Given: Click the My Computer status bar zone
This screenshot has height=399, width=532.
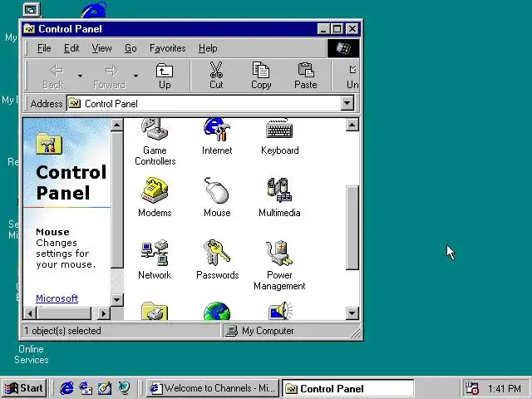Looking at the screenshot, I should [290, 331].
